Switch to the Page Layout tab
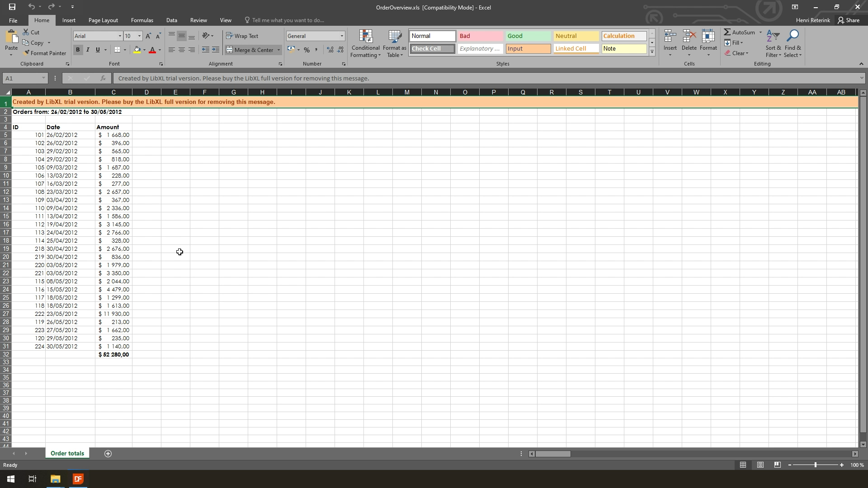The image size is (868, 488). (103, 20)
